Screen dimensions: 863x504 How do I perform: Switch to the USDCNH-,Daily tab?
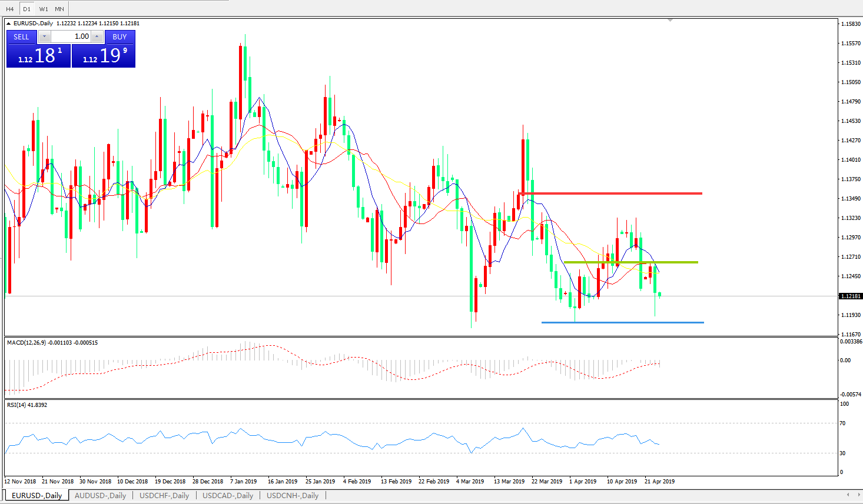coord(293,495)
